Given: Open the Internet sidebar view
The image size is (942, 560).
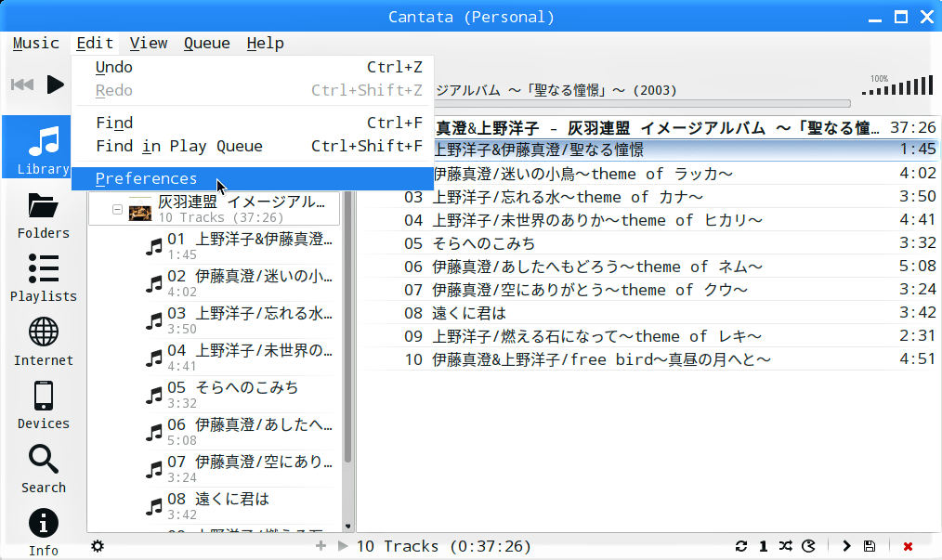Looking at the screenshot, I should coord(44,343).
